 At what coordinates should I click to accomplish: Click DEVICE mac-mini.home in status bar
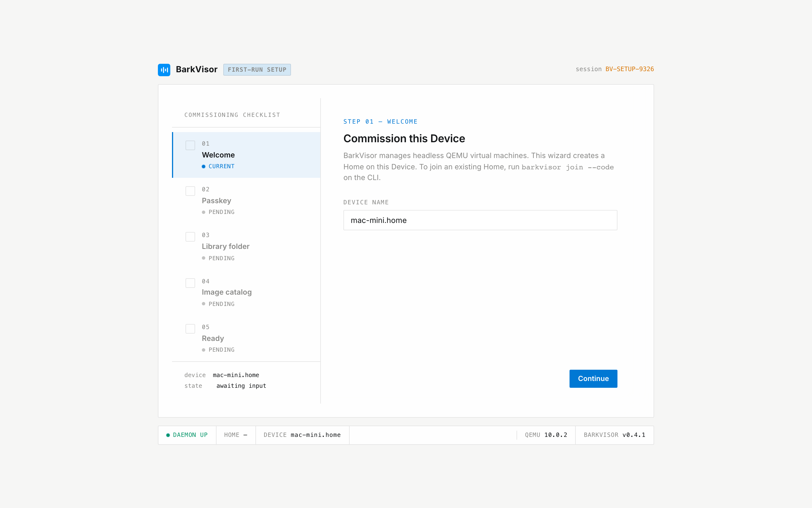tap(302, 435)
